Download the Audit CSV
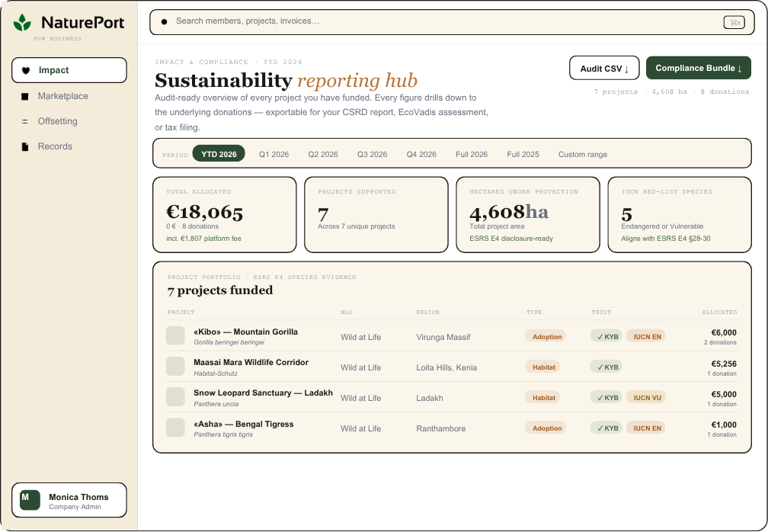The height and width of the screenshot is (532, 768). (x=604, y=68)
